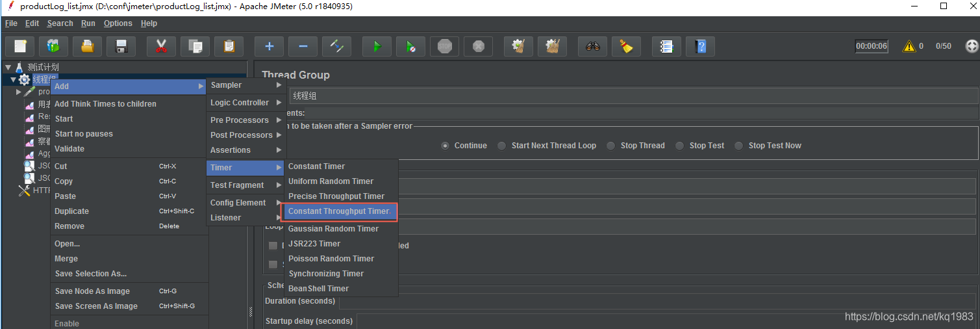Choose Uniform Random Timer

click(x=341, y=181)
